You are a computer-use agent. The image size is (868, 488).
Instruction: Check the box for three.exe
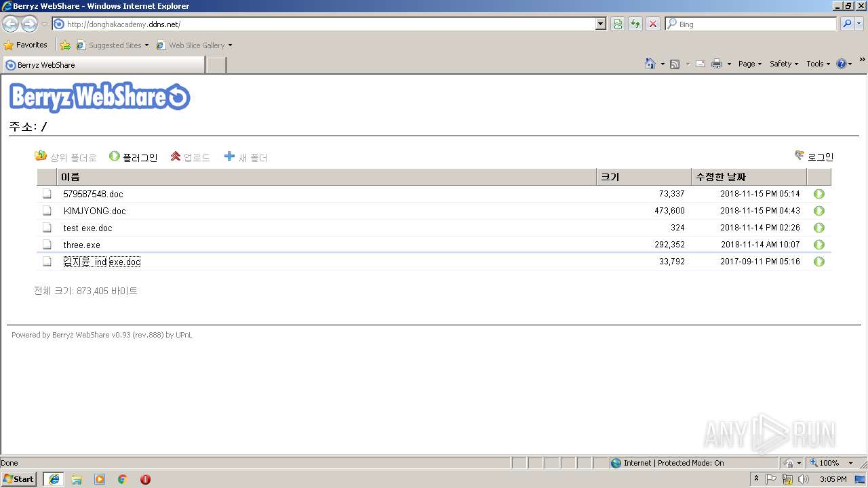pos(47,245)
